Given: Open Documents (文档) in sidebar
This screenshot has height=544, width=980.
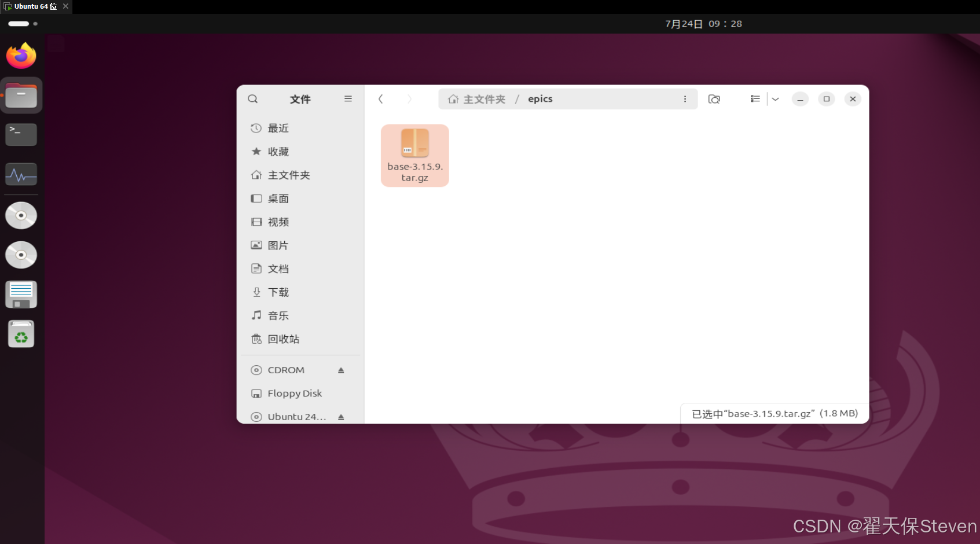Looking at the screenshot, I should point(300,269).
